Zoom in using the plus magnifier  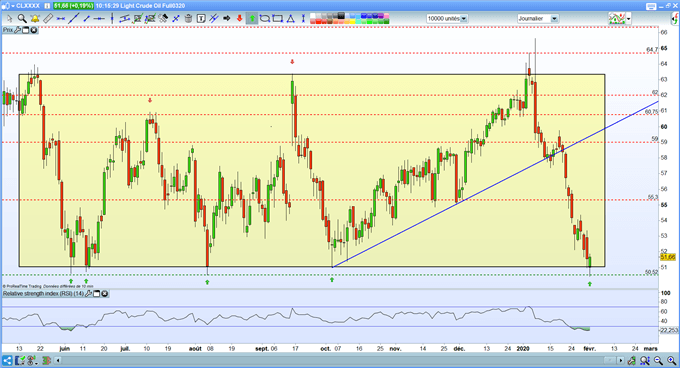[x=671, y=360]
